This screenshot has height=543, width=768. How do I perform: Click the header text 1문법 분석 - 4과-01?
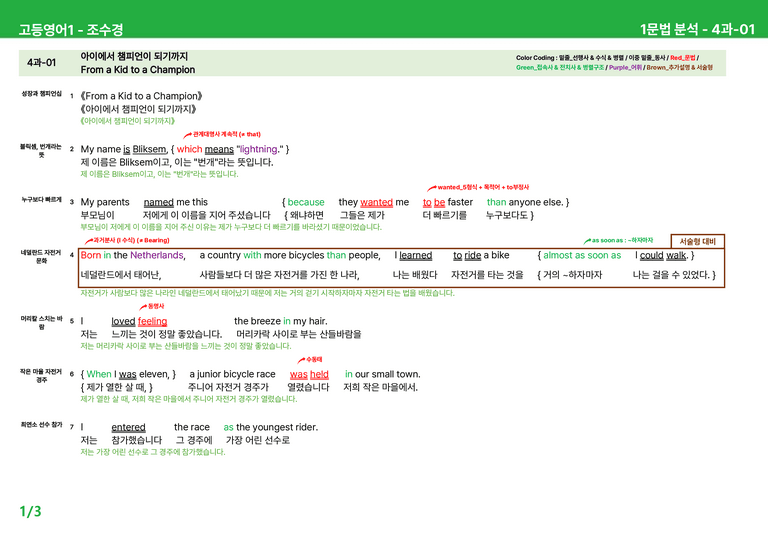697,29
